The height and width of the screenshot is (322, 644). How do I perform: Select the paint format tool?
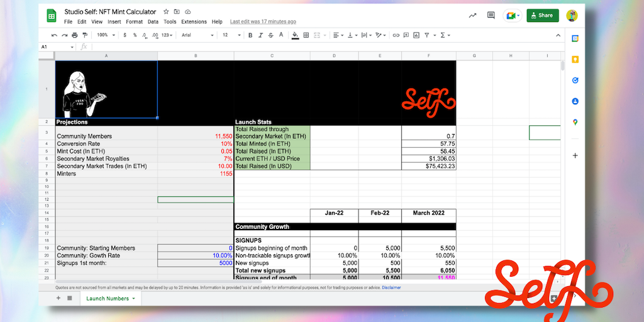point(85,35)
